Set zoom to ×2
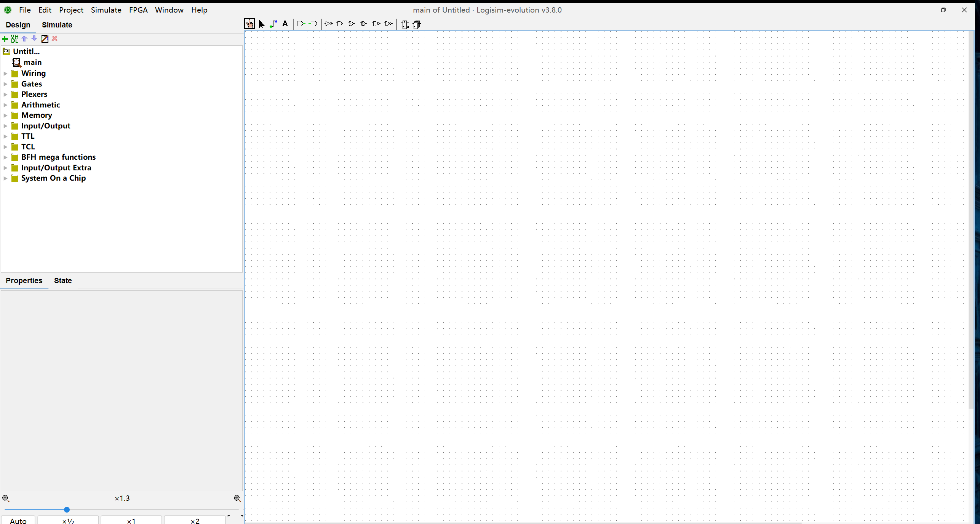The height and width of the screenshot is (524, 980). [195, 521]
